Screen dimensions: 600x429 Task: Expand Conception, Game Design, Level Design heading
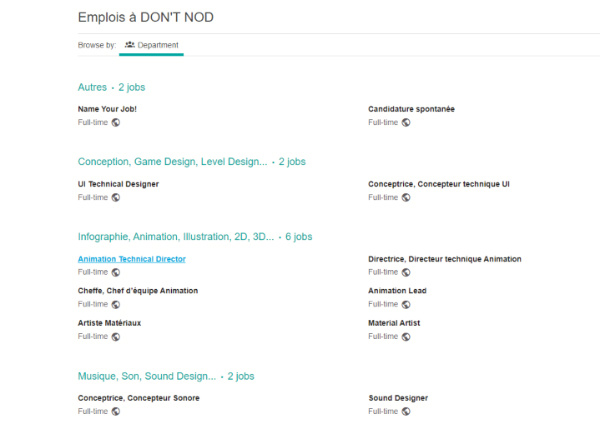pyautogui.click(x=172, y=161)
